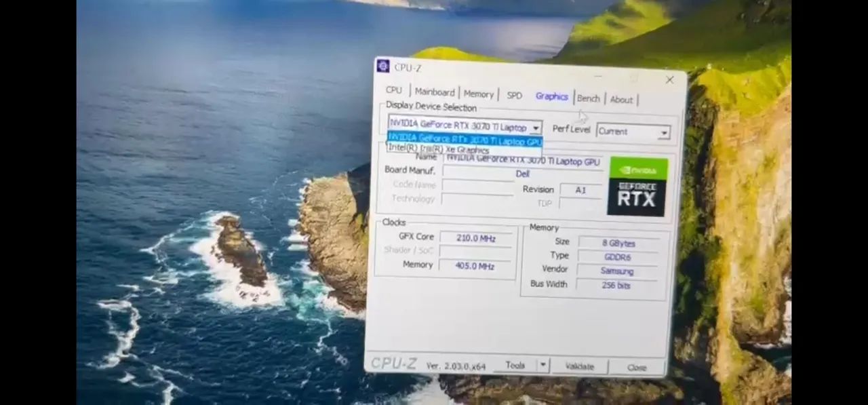This screenshot has width=868, height=405.
Task: Click the Memory clock 405.0 MHz value
Action: (475, 266)
